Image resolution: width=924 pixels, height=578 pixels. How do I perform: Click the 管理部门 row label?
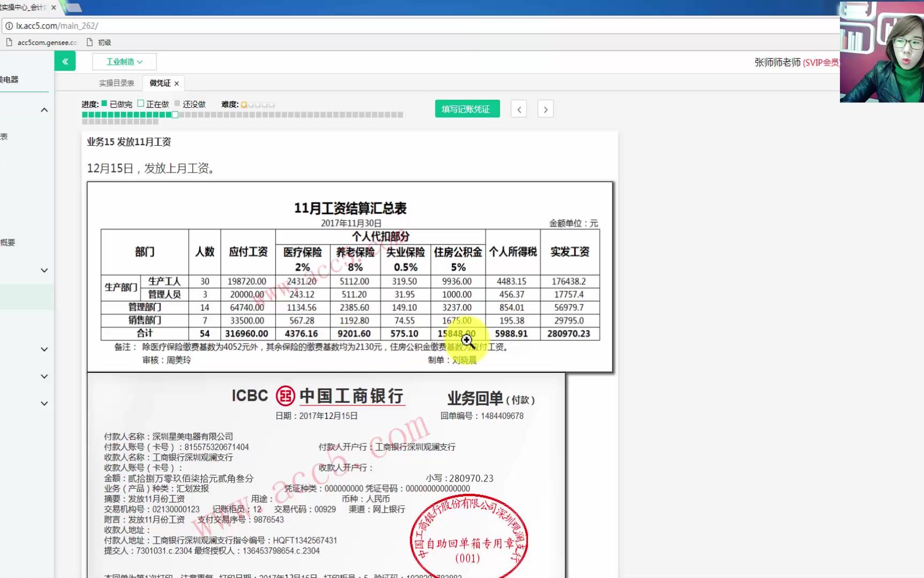click(x=145, y=307)
